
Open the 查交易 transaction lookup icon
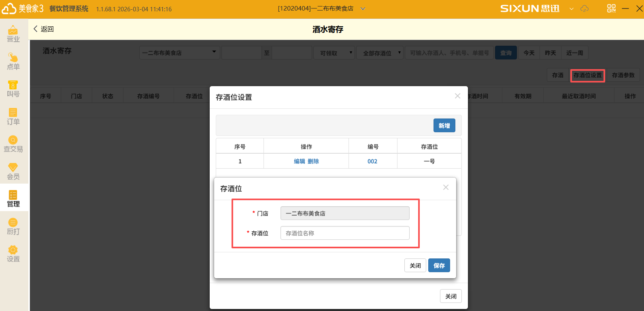point(13,144)
